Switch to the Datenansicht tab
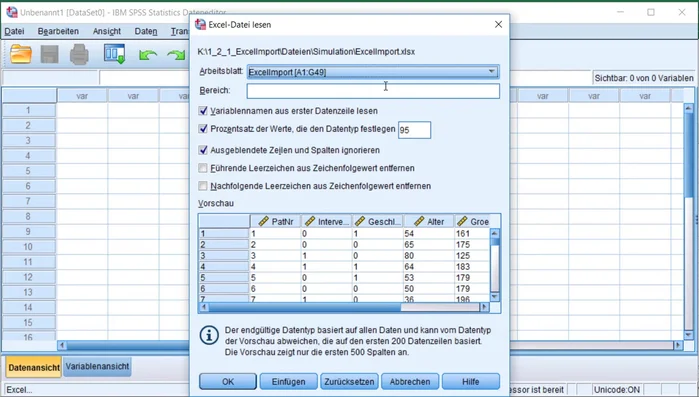 coord(34,368)
